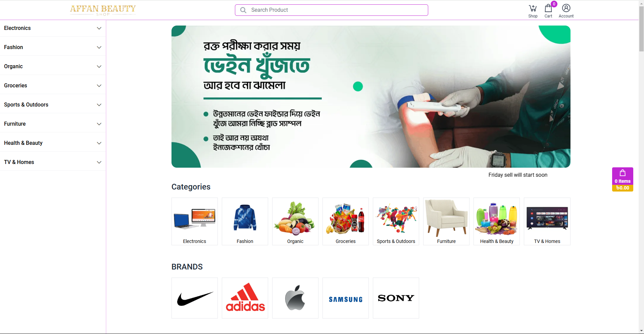
Task: Select the Adidas brand logo
Action: pyautogui.click(x=245, y=298)
